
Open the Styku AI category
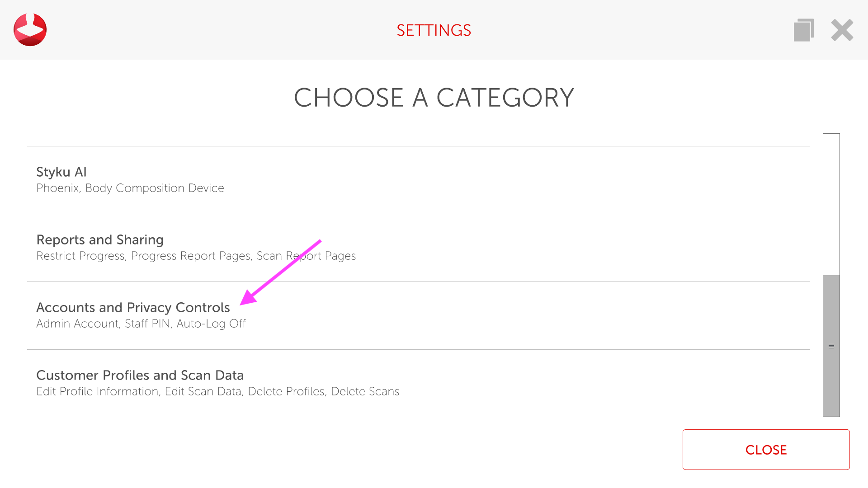(x=61, y=172)
